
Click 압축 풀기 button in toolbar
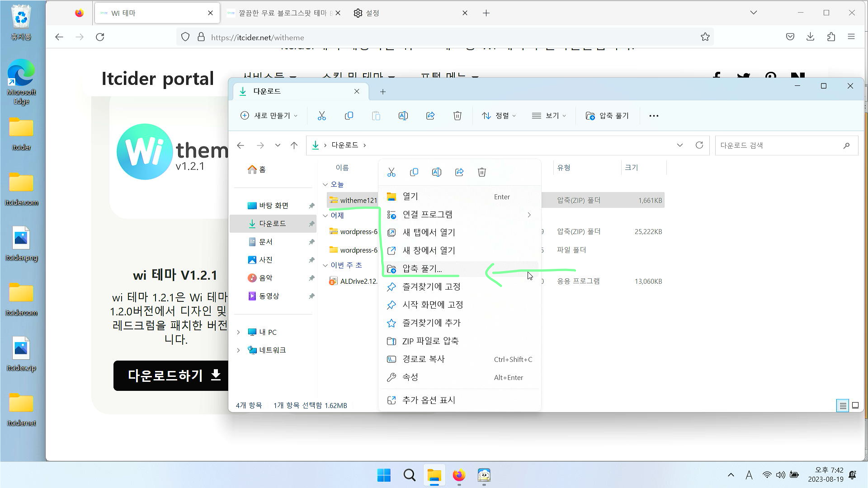(607, 116)
